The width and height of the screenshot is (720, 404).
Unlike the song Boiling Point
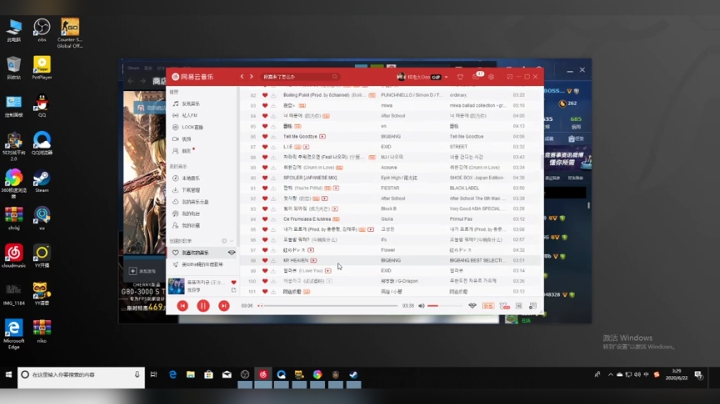pyautogui.click(x=265, y=95)
